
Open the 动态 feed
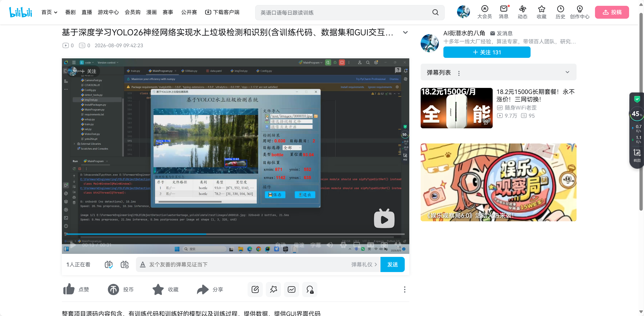tap(522, 12)
